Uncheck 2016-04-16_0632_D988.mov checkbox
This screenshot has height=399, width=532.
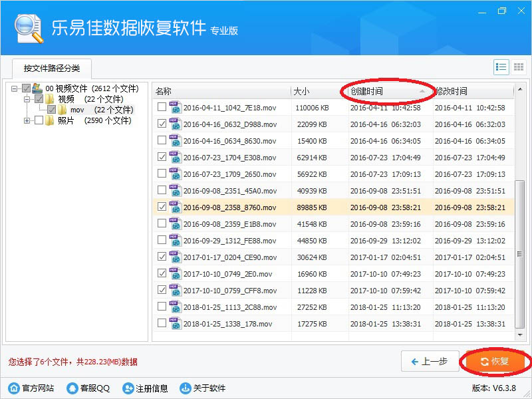pos(162,124)
